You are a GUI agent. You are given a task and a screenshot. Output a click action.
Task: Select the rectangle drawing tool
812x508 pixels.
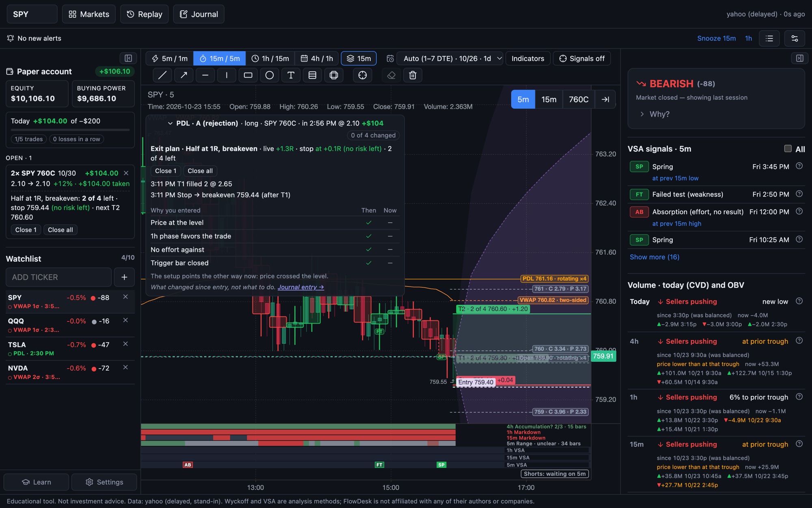click(x=248, y=75)
